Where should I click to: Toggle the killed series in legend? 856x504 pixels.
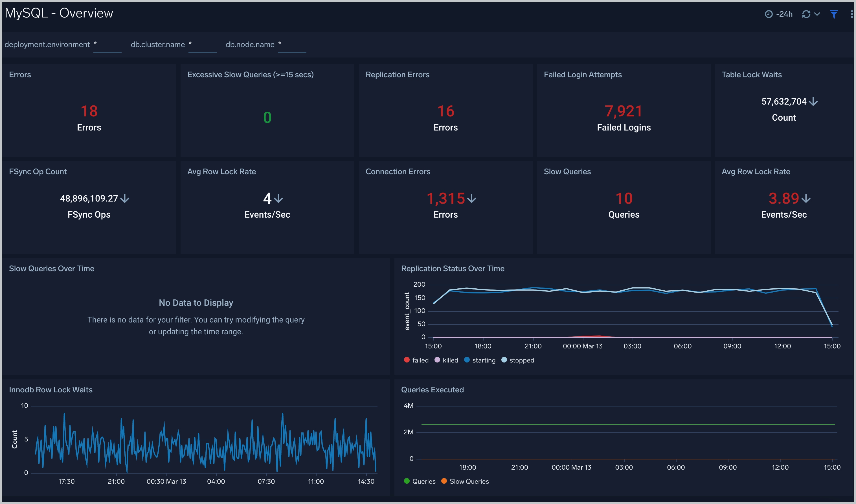[447, 360]
